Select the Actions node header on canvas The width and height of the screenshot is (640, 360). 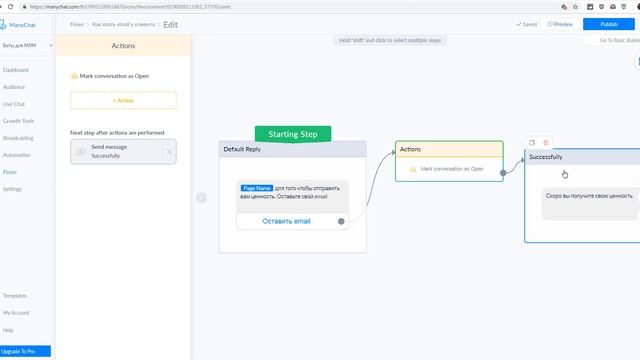pyautogui.click(x=449, y=149)
